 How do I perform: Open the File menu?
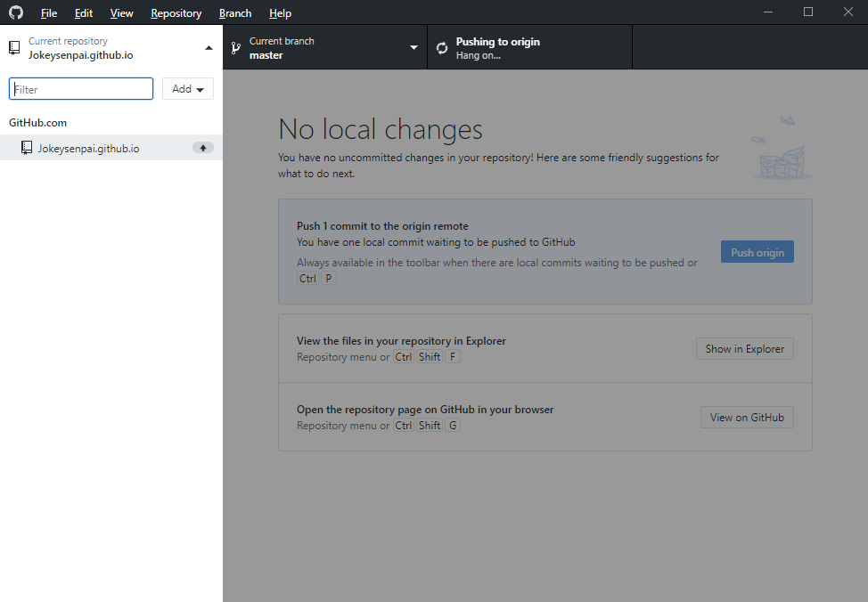49,13
